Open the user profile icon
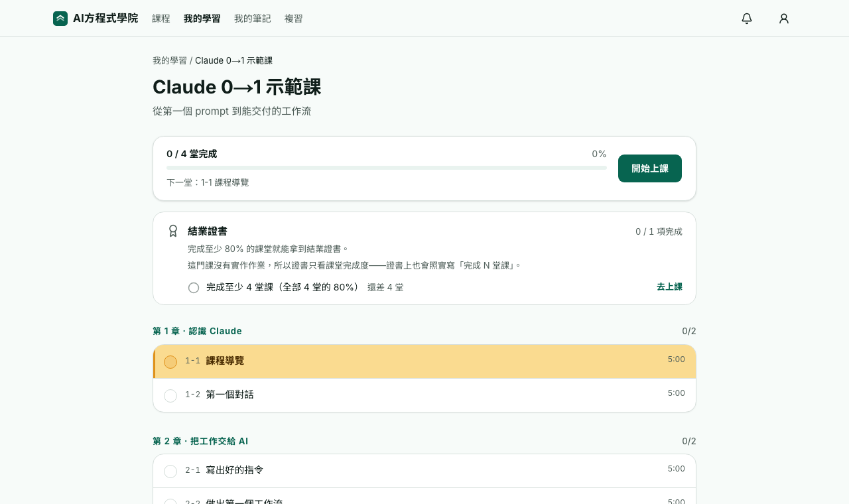Image resolution: width=849 pixels, height=504 pixels. pyautogui.click(x=784, y=19)
